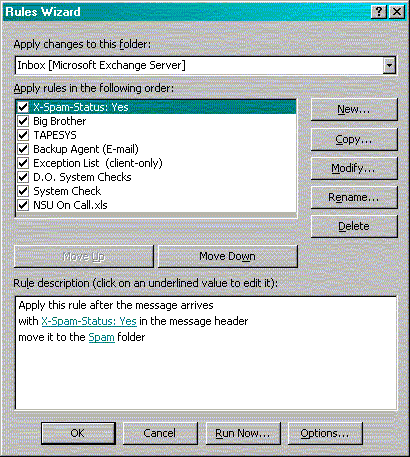Select the System Check rule
The height and width of the screenshot is (457, 410).
[x=67, y=191]
